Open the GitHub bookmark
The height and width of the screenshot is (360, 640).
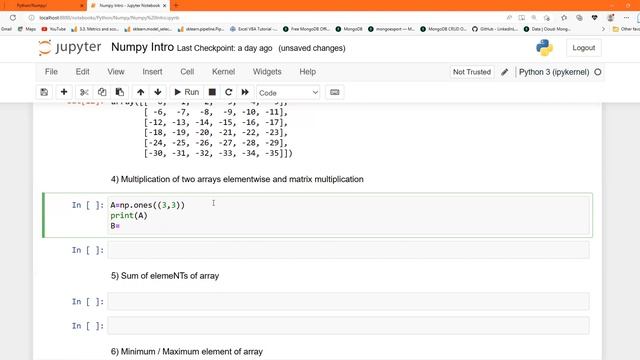[x=495, y=29]
